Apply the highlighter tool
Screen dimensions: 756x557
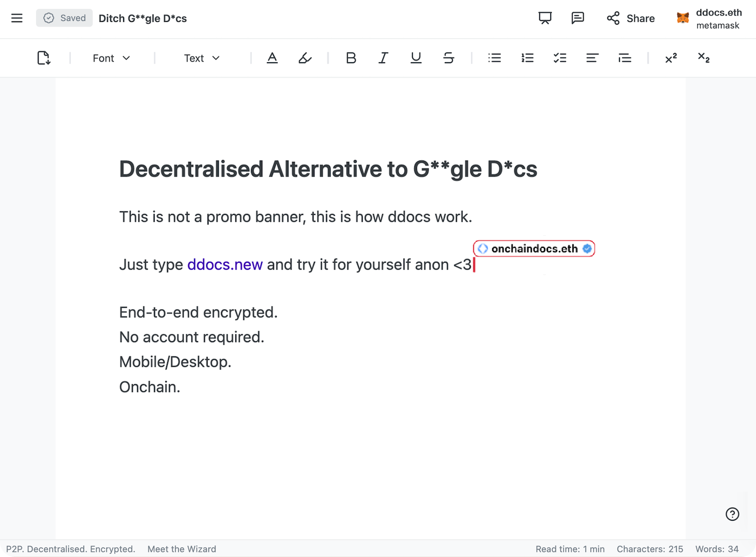tap(305, 58)
